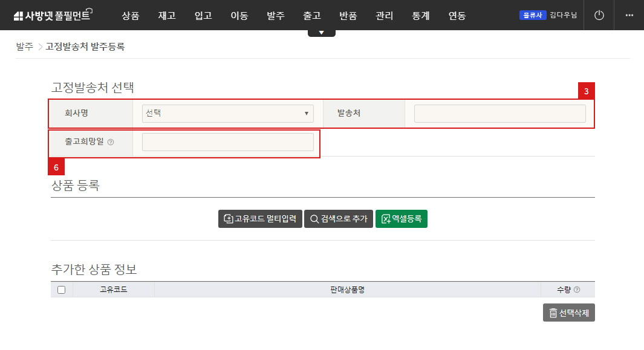
Task: Open the 회사명 dropdown
Action: click(x=227, y=113)
